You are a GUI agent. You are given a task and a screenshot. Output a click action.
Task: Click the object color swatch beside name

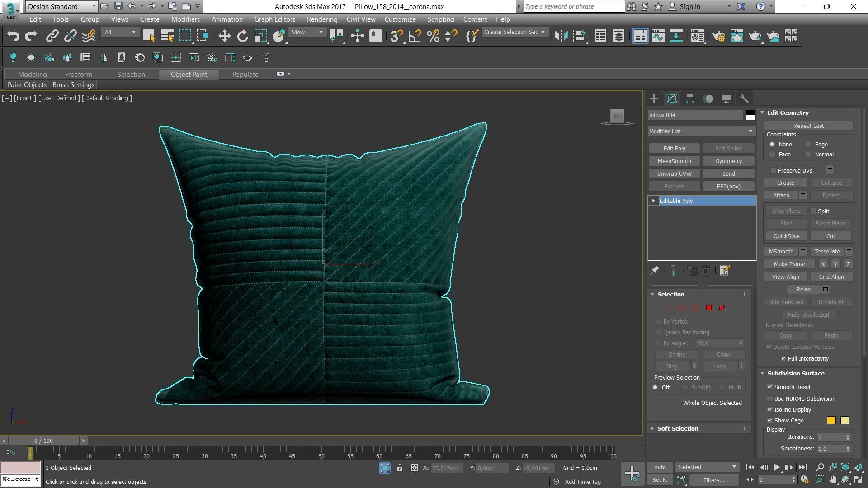(750, 115)
